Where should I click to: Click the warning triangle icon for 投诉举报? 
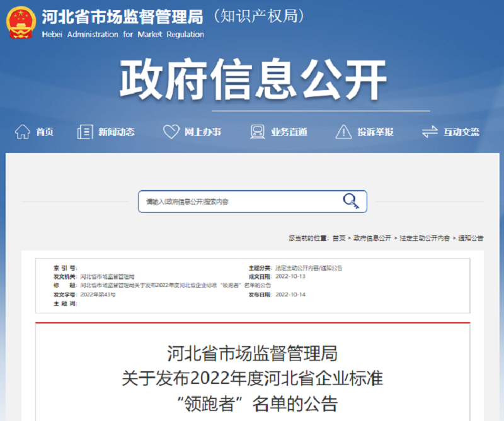pos(343,131)
